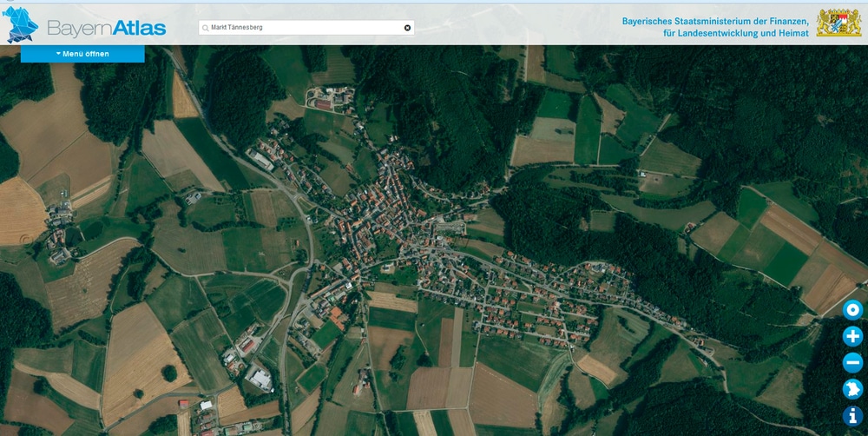This screenshot has height=436, width=868.
Task: Activate the geolocation target button
Action: click(852, 310)
